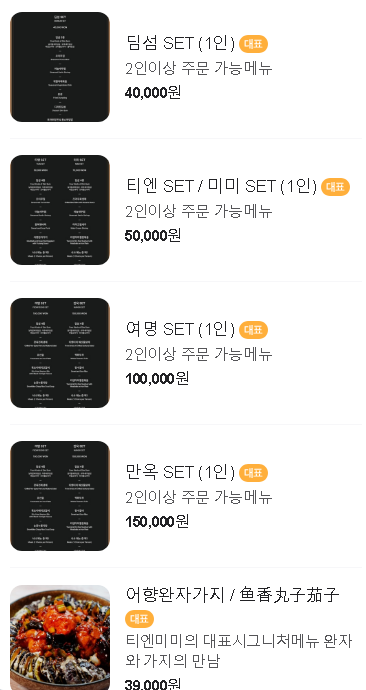Screen dimensions: 366x690
Task: Click the 대표 badge beside 만옥 SET
Action: 253,473
